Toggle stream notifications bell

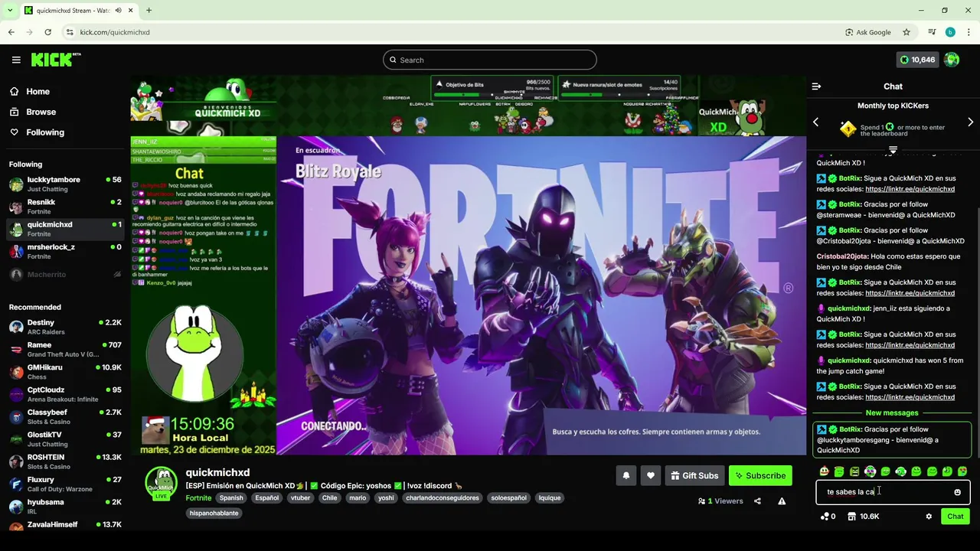tap(626, 476)
